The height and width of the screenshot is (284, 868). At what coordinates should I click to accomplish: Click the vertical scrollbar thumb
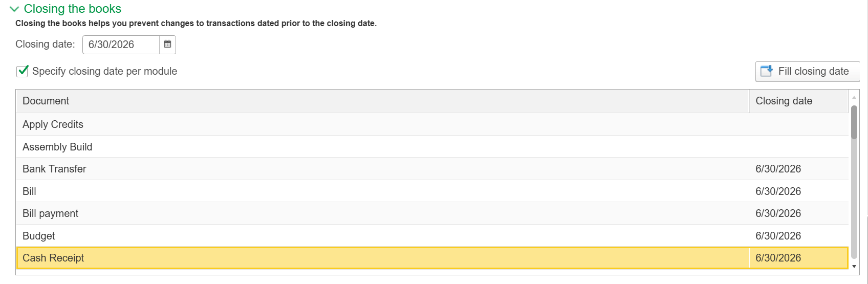(x=854, y=122)
